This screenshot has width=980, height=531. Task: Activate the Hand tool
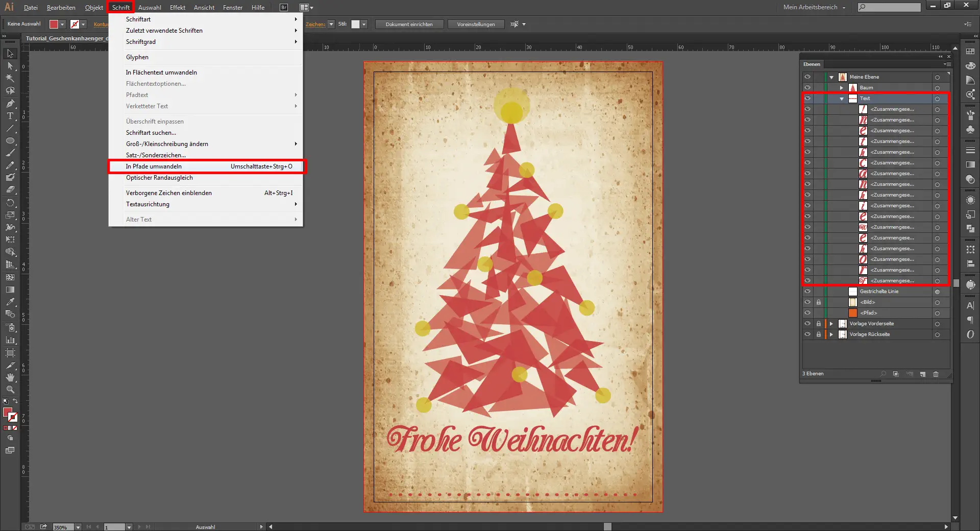[x=10, y=377]
